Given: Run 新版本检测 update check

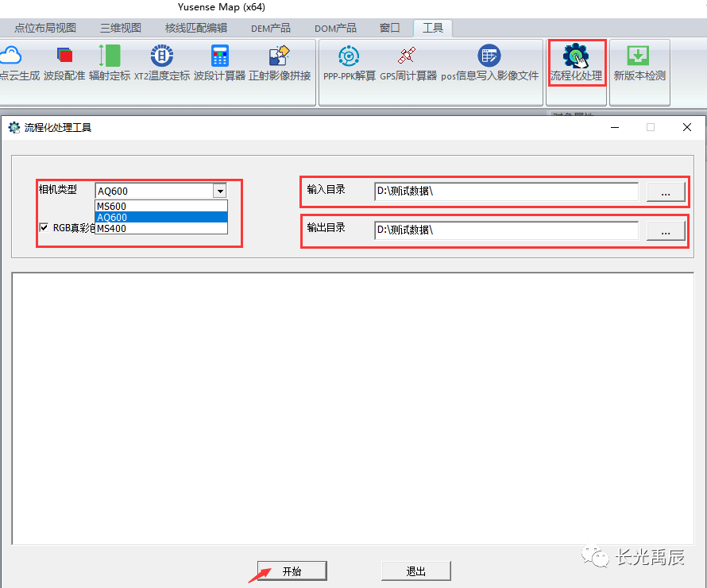Looking at the screenshot, I should [x=639, y=56].
